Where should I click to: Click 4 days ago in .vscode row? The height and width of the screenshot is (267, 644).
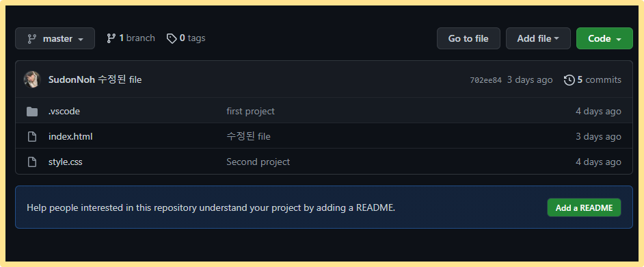[598, 111]
